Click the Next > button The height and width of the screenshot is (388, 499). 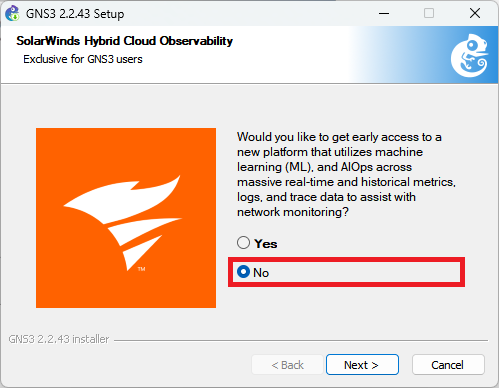(362, 365)
